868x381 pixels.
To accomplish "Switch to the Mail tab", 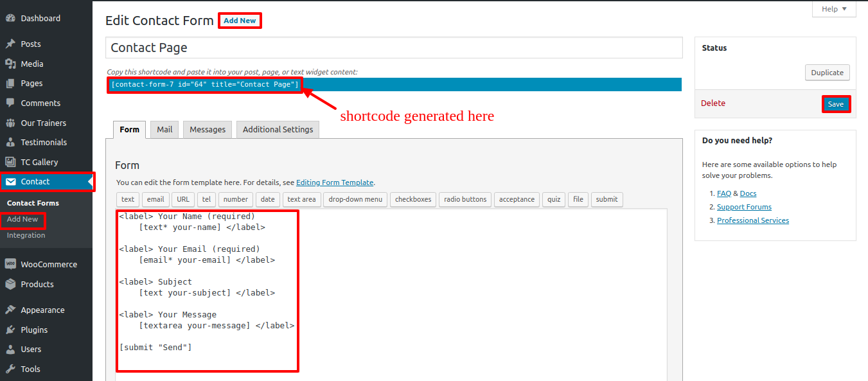I will pos(164,129).
